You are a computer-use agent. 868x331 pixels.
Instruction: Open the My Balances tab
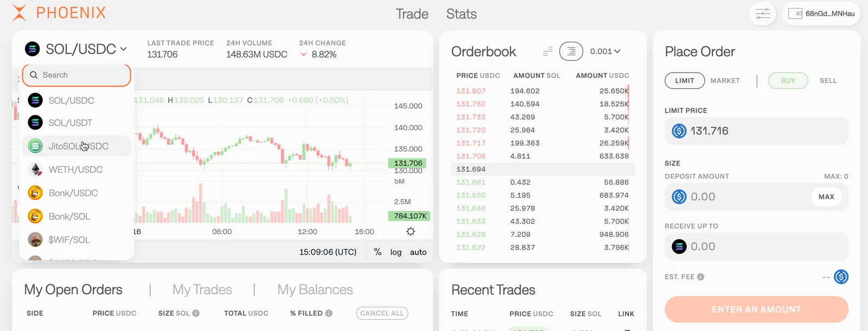click(x=315, y=290)
